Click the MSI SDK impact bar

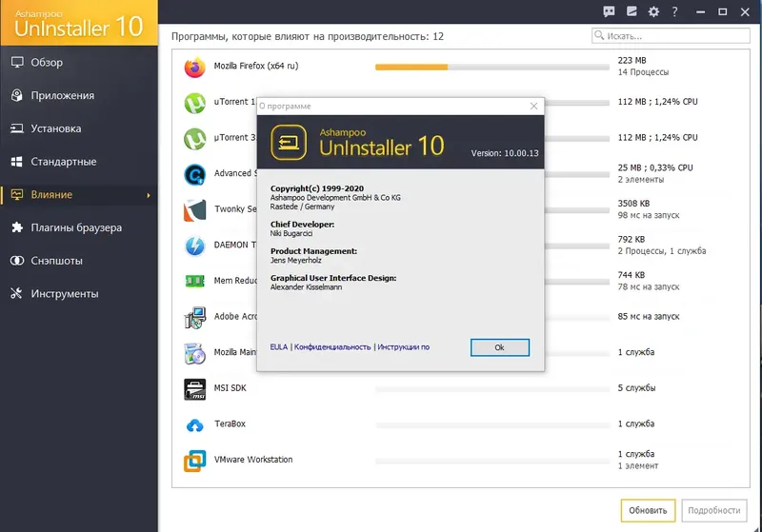(492, 389)
